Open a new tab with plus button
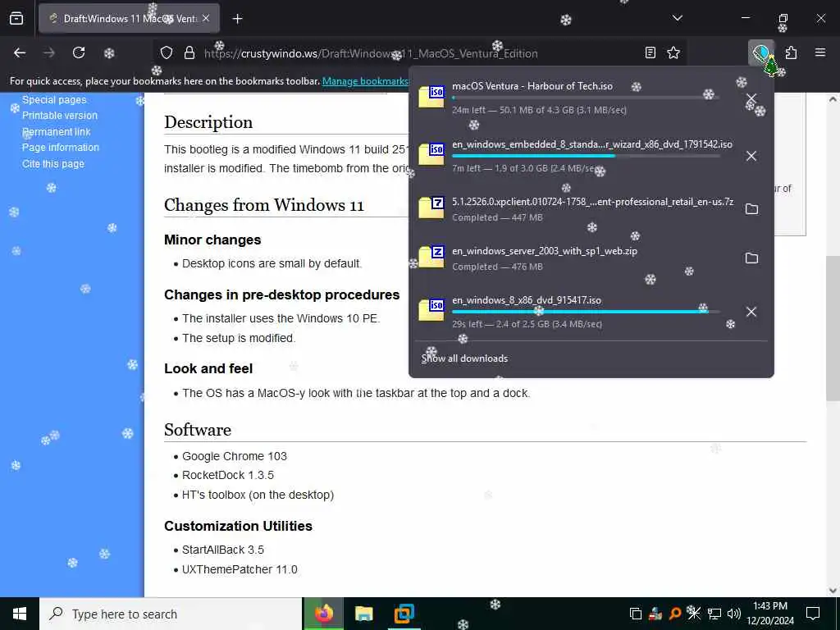840x630 pixels. [x=237, y=19]
